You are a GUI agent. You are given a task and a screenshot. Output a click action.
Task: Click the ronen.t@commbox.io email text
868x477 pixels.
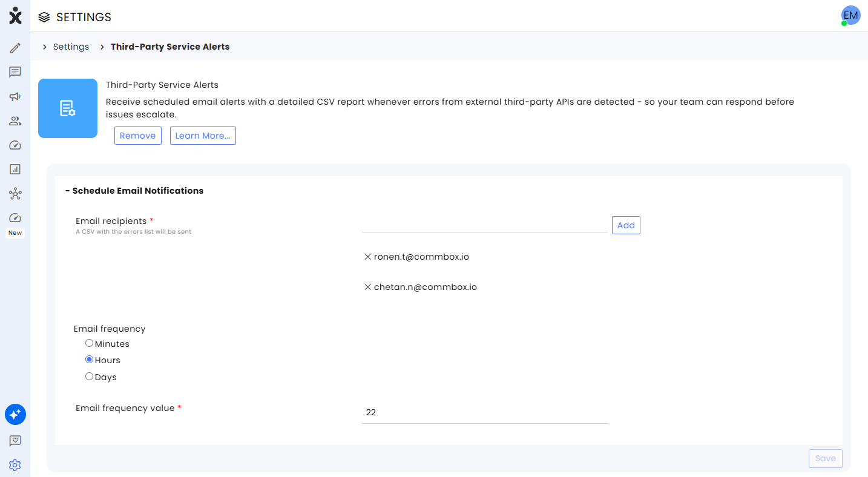(x=421, y=257)
